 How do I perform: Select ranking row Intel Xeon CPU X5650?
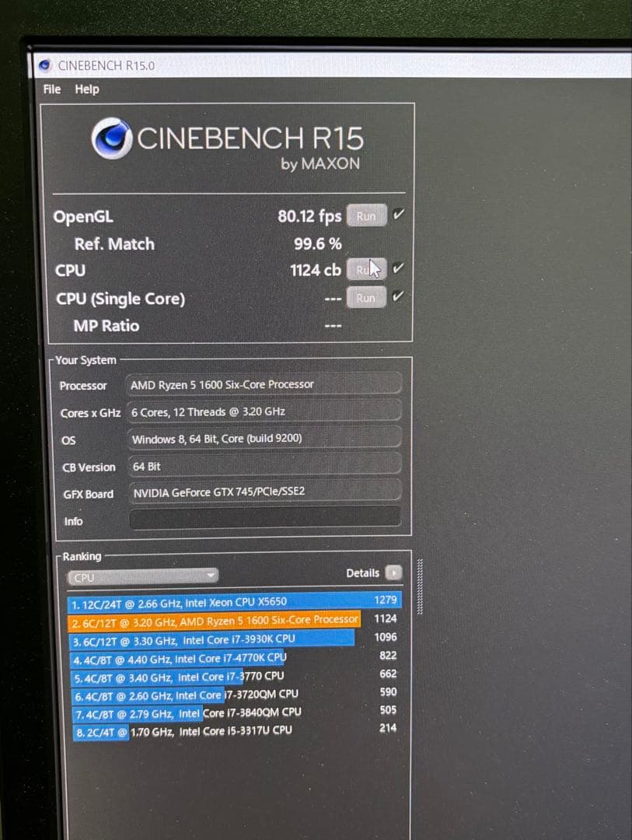pyautogui.click(x=234, y=601)
